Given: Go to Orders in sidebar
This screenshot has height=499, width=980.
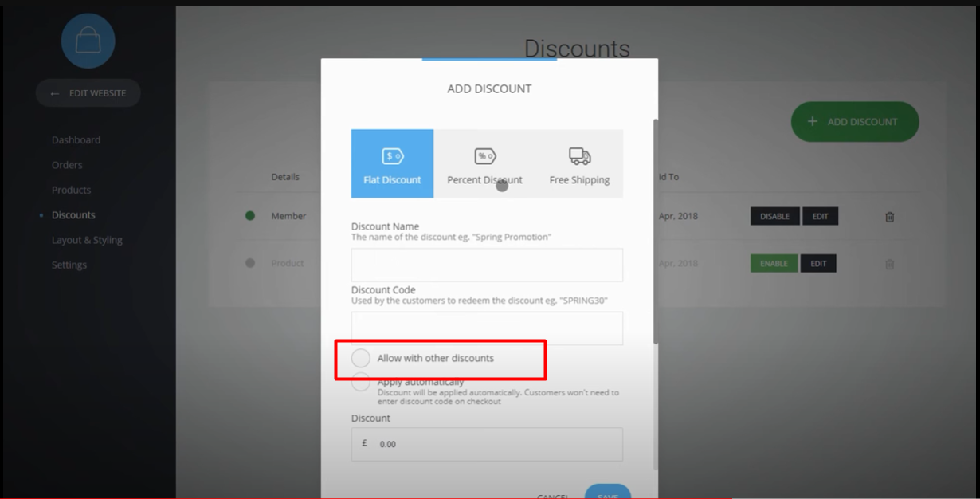Looking at the screenshot, I should pos(67,165).
